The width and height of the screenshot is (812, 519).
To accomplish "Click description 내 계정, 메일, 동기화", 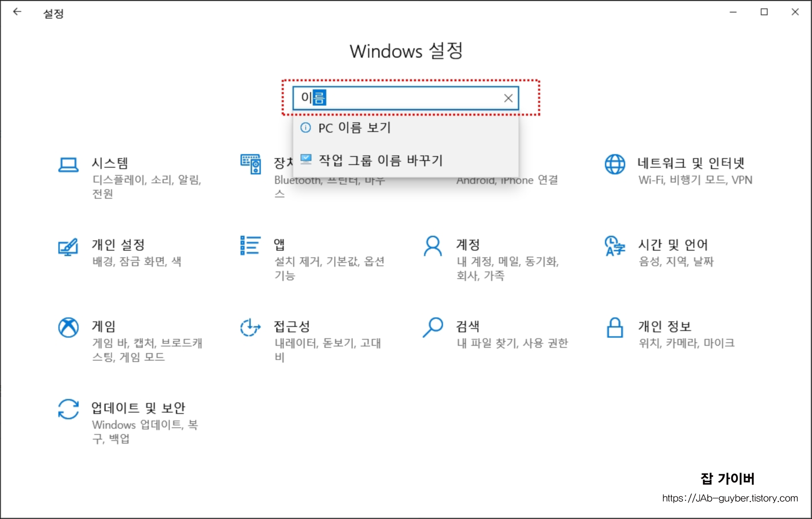I will 507,268.
